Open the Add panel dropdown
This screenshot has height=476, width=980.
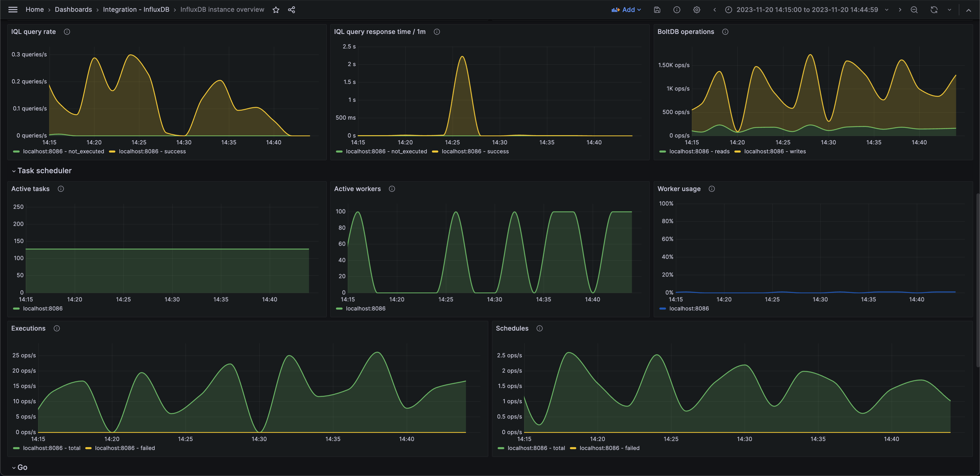click(x=626, y=10)
